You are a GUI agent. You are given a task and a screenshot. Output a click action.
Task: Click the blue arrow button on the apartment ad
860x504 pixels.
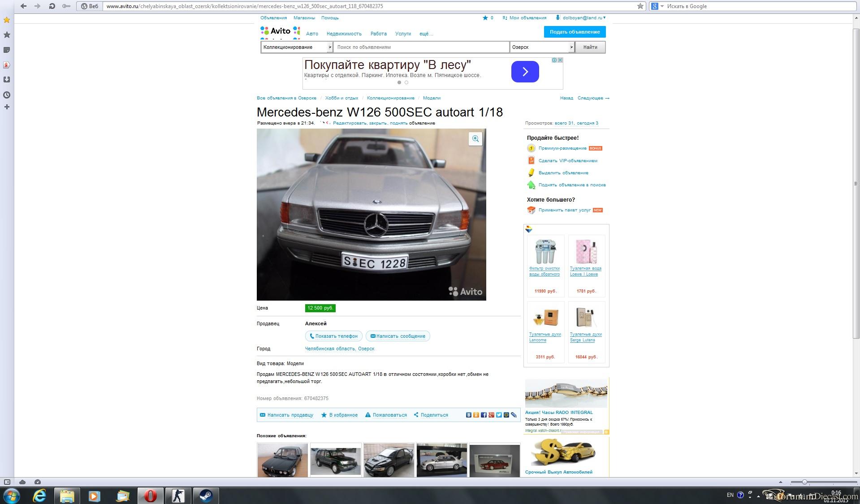[525, 72]
